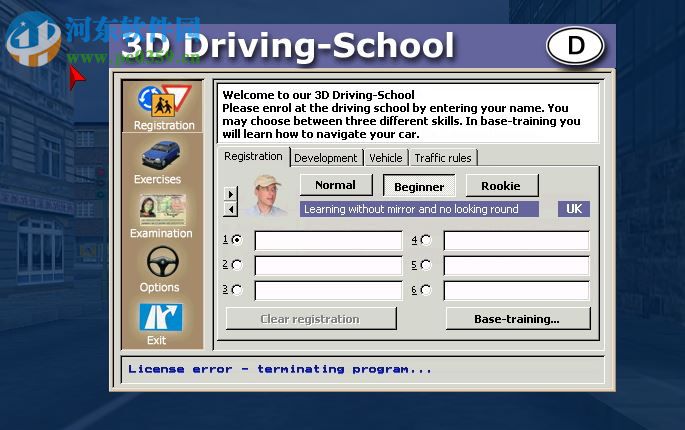Select registration slot 1 radio button
The height and width of the screenshot is (430, 685).
tap(236, 239)
